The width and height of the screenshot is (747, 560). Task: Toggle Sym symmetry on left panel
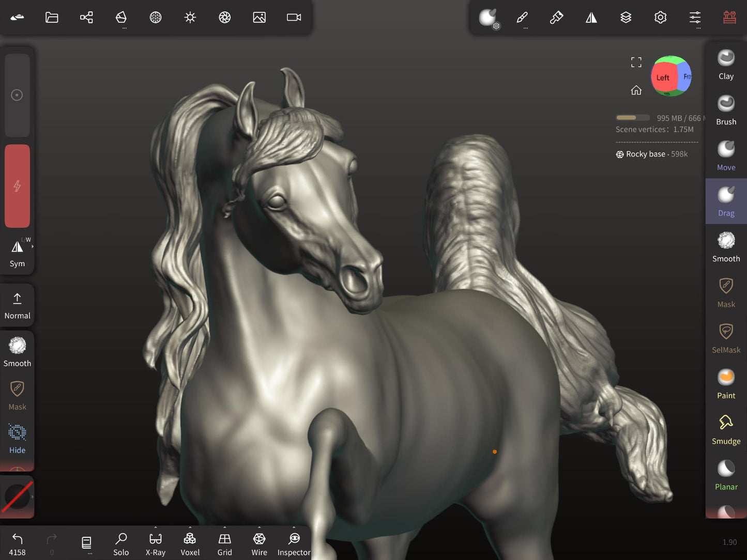pos(17,253)
